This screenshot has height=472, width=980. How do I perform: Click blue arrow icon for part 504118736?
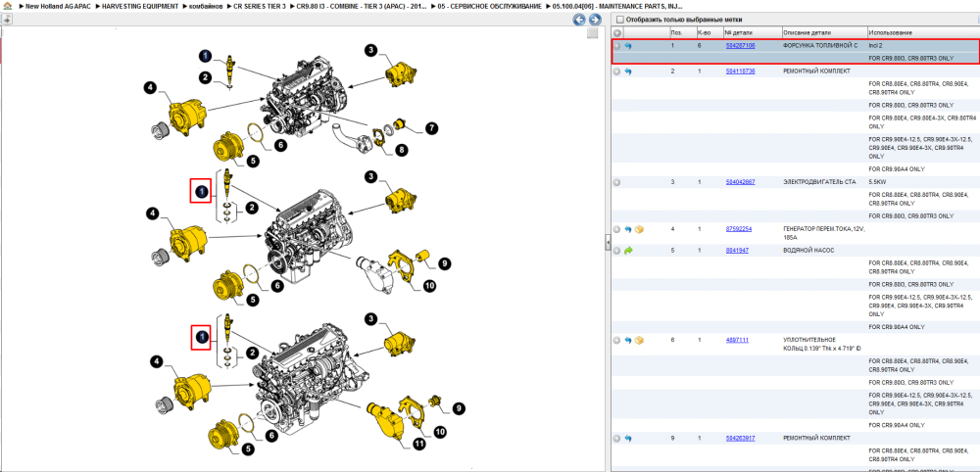pos(628,71)
